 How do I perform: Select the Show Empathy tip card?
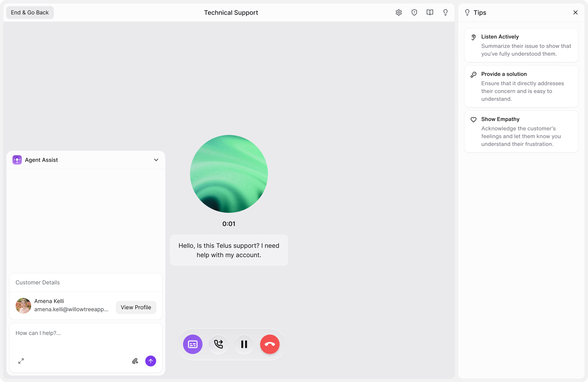[521, 131]
